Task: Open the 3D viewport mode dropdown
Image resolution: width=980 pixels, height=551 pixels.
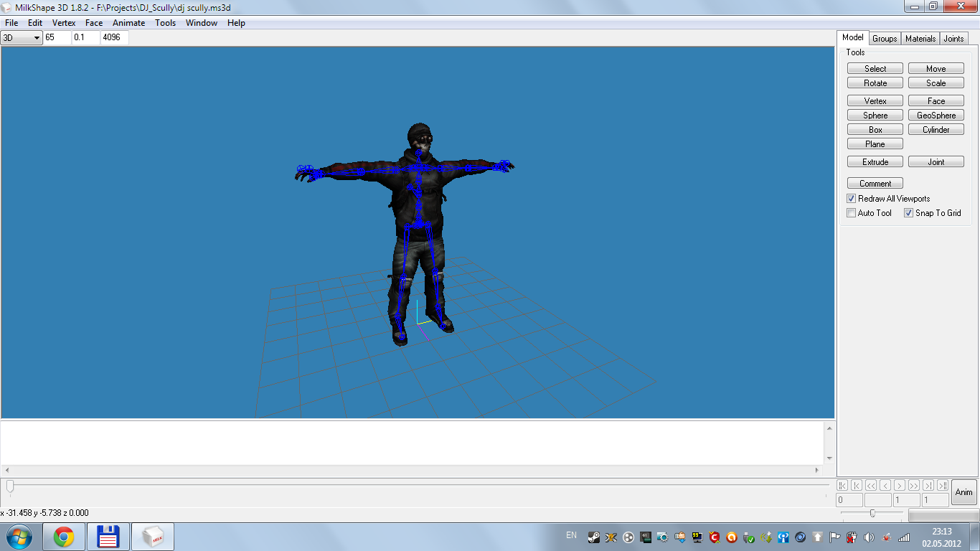Action: 22,37
